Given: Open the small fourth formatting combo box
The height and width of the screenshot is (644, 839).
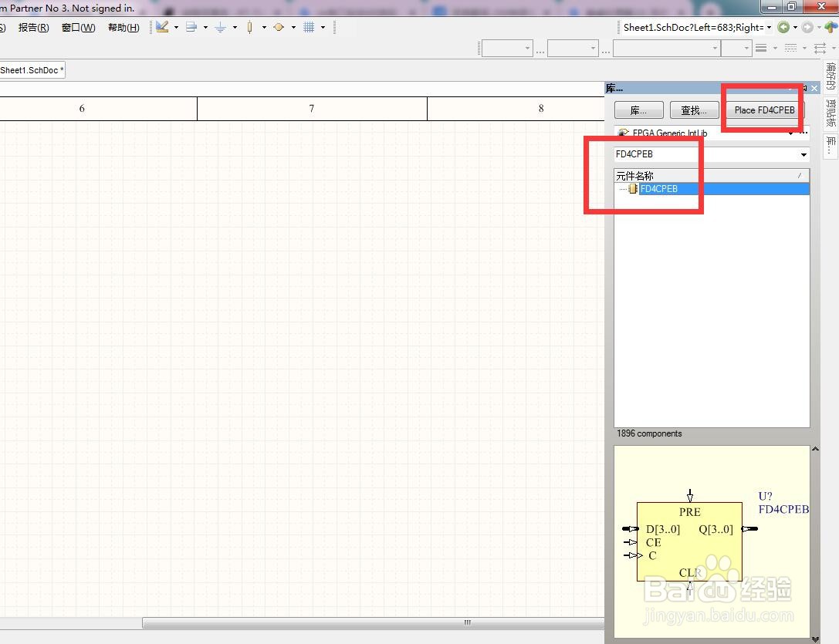Looking at the screenshot, I should coord(736,48).
